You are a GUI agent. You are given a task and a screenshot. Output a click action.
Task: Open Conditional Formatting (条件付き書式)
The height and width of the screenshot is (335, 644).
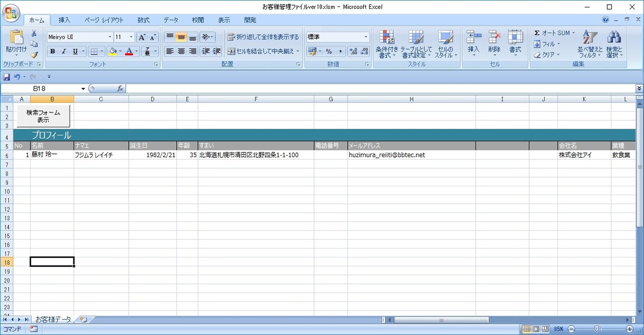tap(387, 44)
